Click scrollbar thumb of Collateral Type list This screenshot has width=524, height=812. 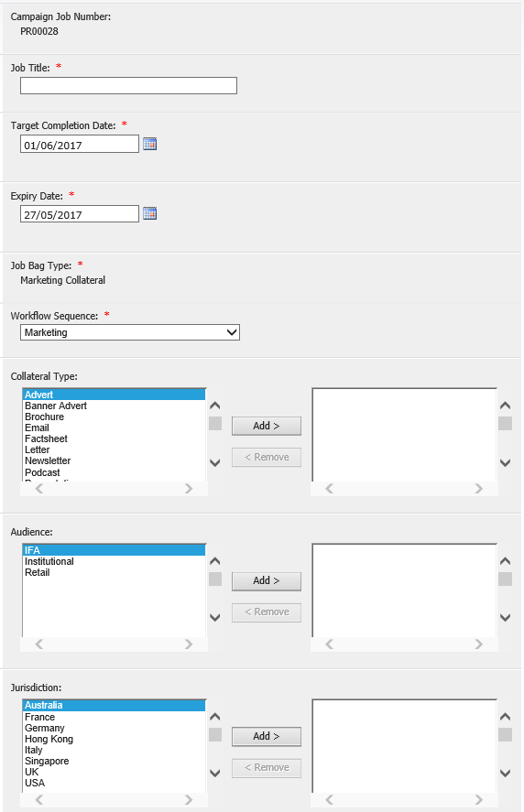(x=215, y=424)
